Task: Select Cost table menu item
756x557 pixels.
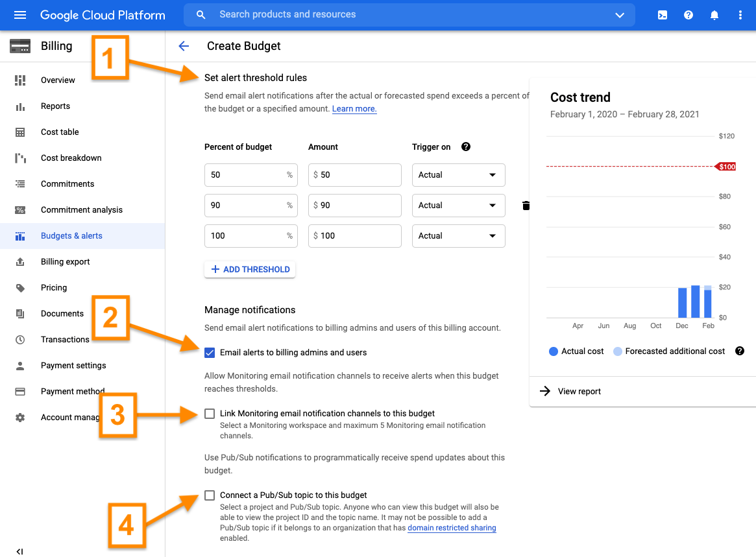Action: (82, 132)
